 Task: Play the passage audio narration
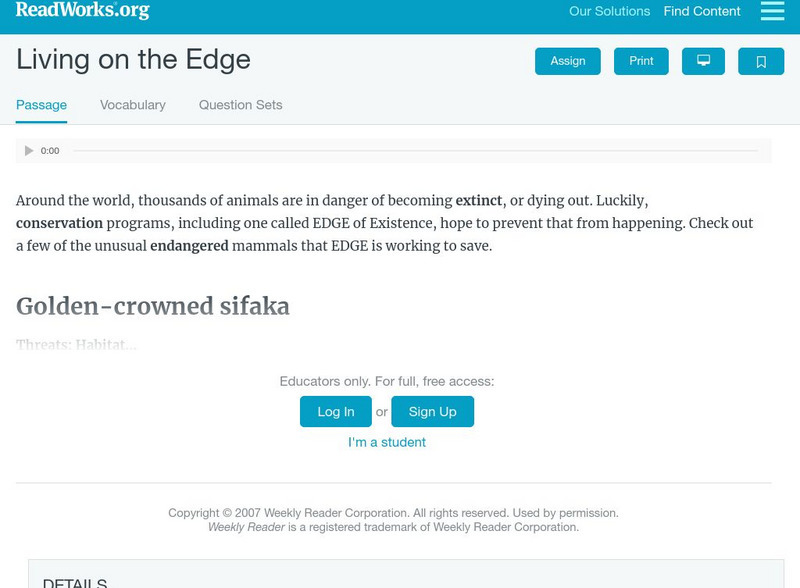point(29,150)
